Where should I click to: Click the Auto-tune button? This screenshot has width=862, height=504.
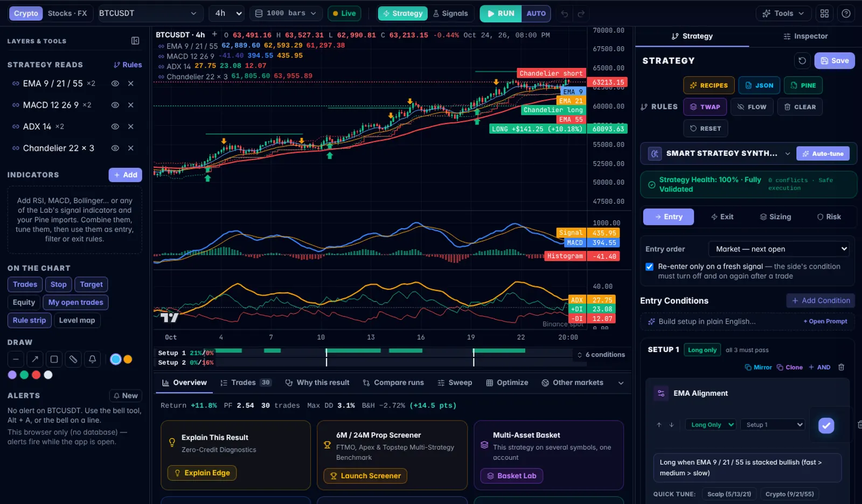(823, 153)
